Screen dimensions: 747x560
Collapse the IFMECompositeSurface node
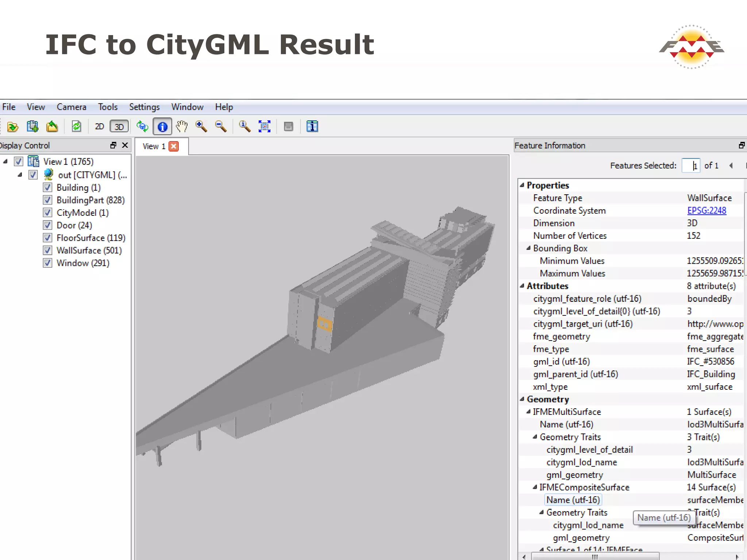[535, 487]
